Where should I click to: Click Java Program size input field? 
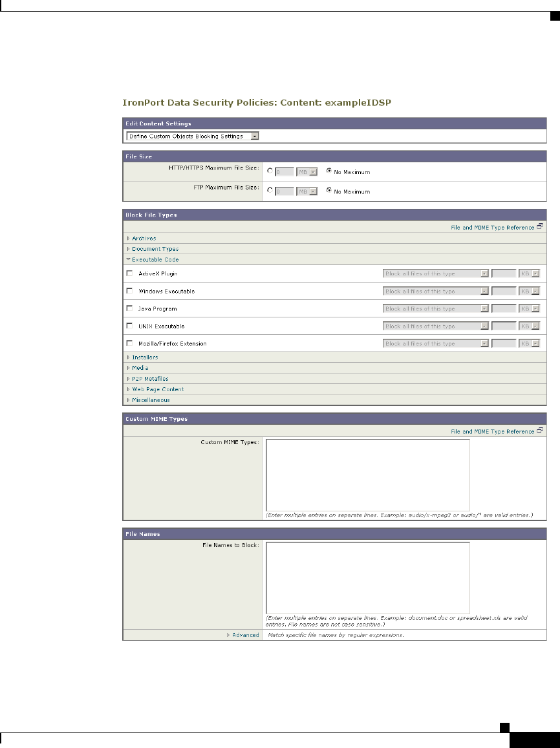(x=504, y=308)
